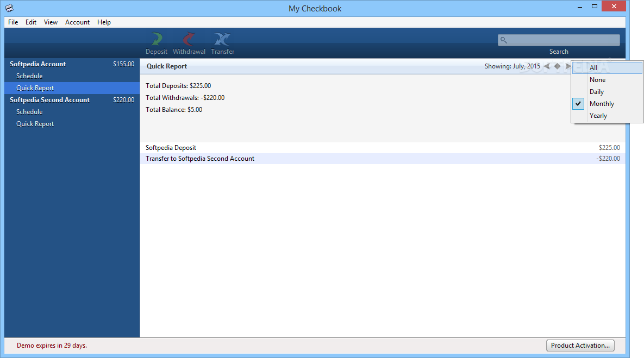The height and width of the screenshot is (358, 644).
Task: Click the $225.00 deposit amount
Action: (x=610, y=148)
